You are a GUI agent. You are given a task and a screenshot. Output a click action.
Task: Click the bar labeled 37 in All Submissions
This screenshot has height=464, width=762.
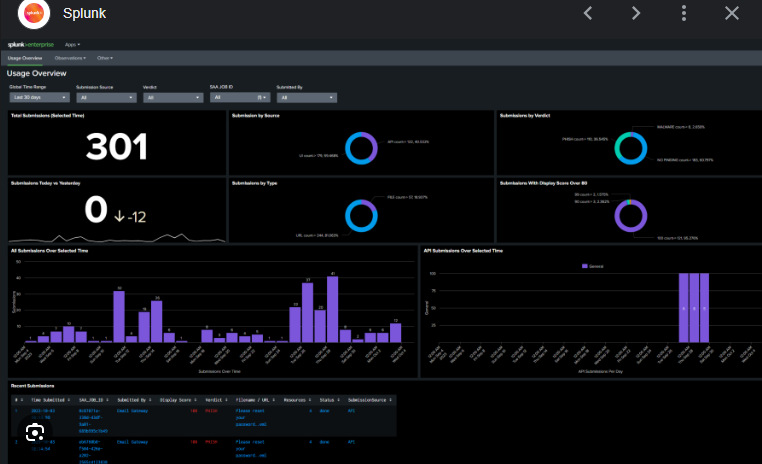[x=307, y=312]
